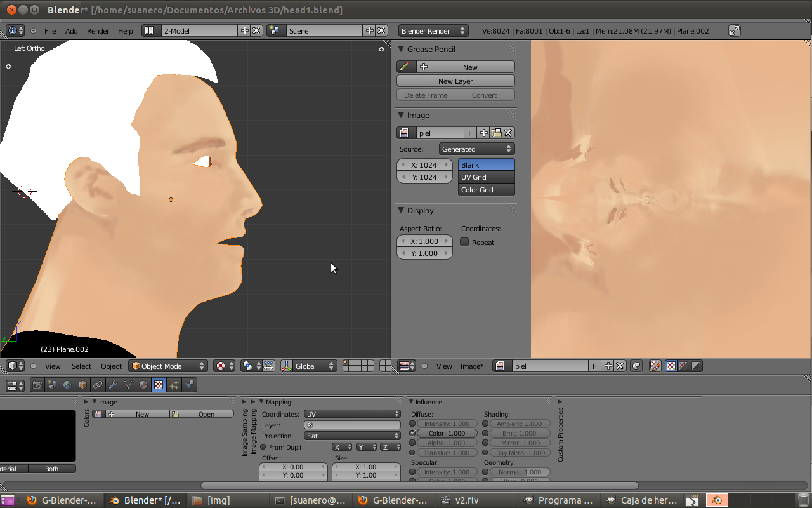Select the Particles properties icon
Image resolution: width=812 pixels, height=508 pixels.
(x=174, y=385)
